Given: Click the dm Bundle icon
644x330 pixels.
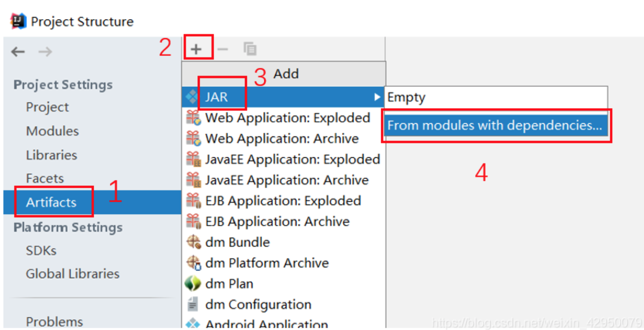Looking at the screenshot, I should pyautogui.click(x=194, y=242).
